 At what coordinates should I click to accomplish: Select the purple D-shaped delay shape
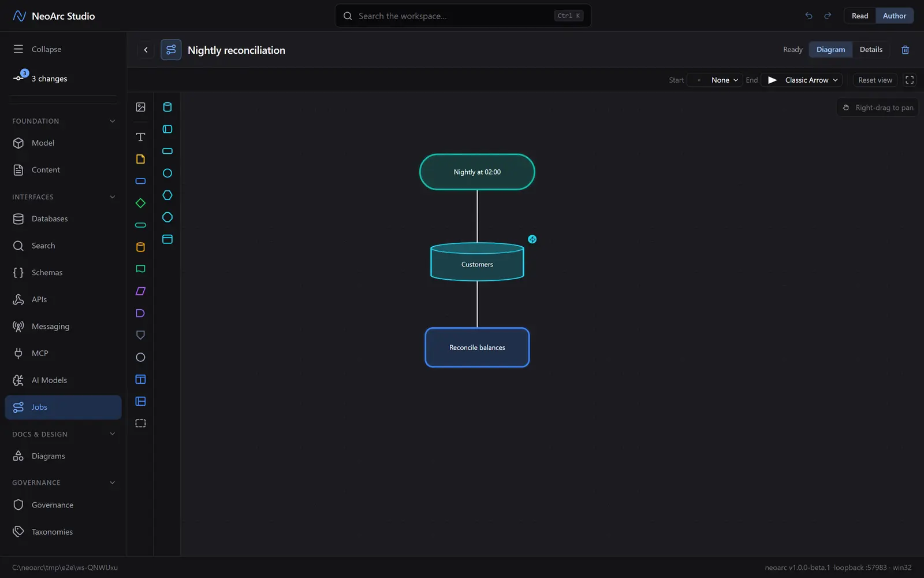click(x=140, y=313)
